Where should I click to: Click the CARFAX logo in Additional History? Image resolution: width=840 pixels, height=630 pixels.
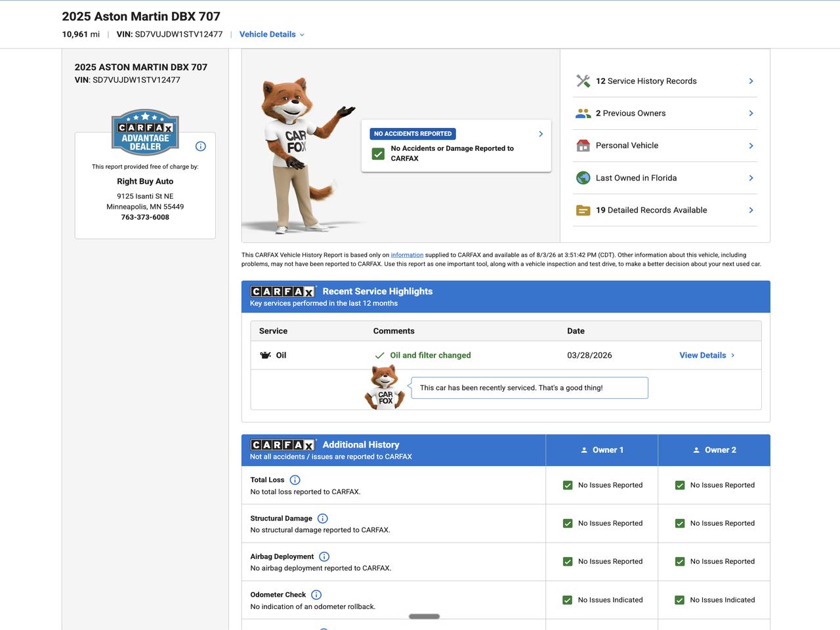(x=283, y=445)
